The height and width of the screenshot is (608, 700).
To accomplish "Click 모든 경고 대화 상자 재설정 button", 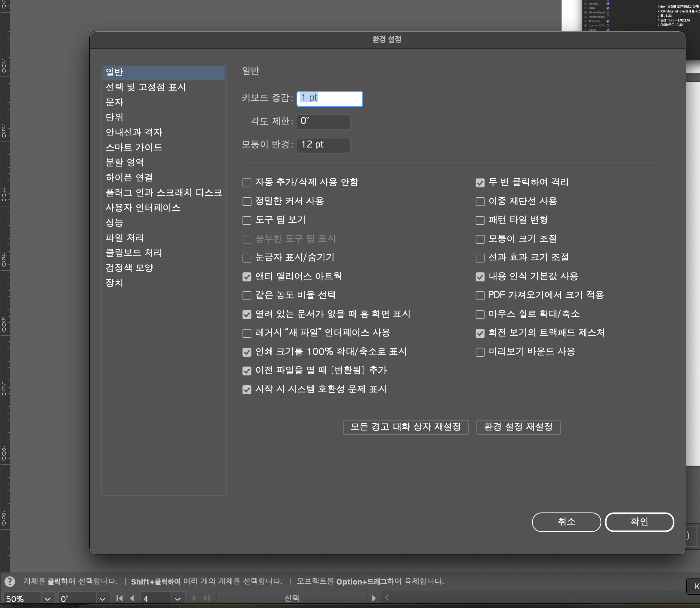I will pos(406,427).
